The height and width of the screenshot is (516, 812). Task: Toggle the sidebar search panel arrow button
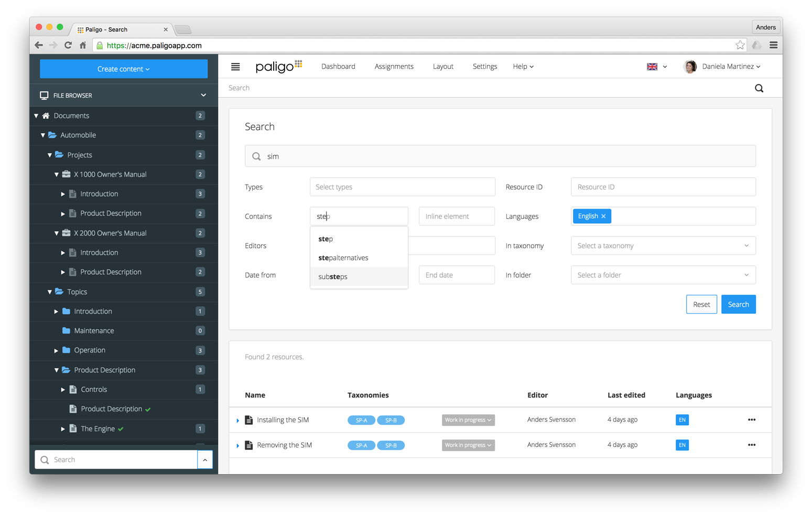tap(205, 460)
